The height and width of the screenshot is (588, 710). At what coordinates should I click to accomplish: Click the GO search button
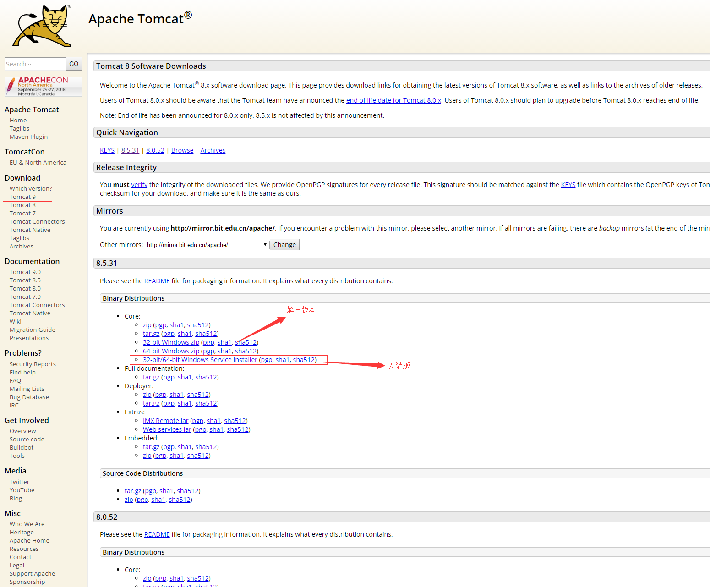[74, 64]
